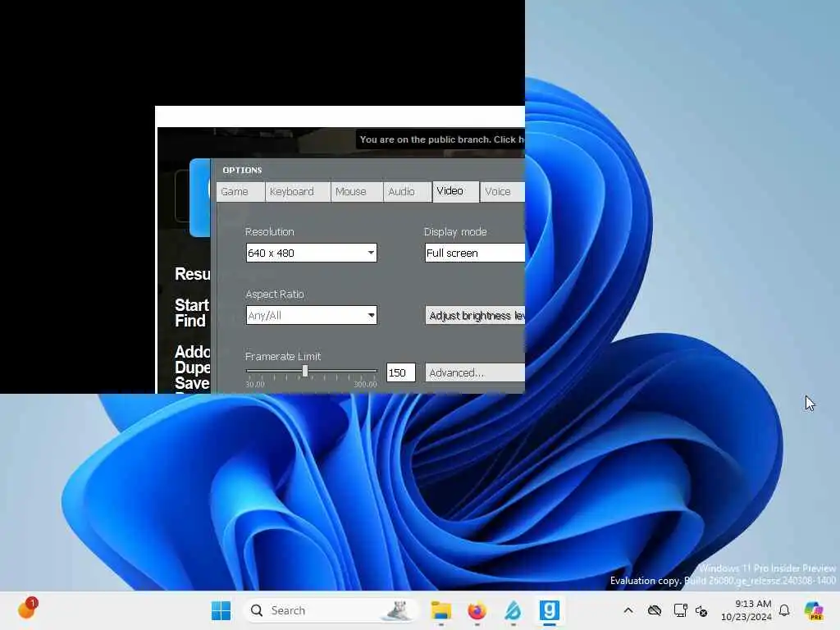Select Find in the game menu
The height and width of the screenshot is (630, 840).
(x=189, y=321)
